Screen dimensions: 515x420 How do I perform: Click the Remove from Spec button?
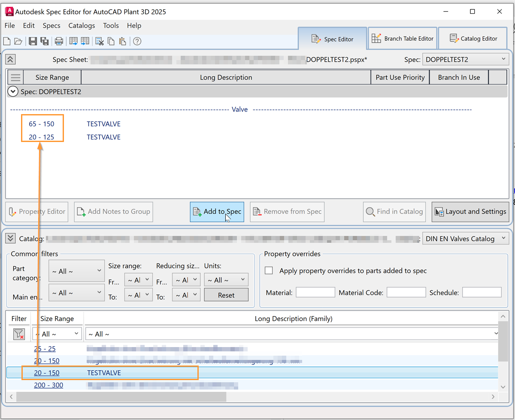coord(287,212)
